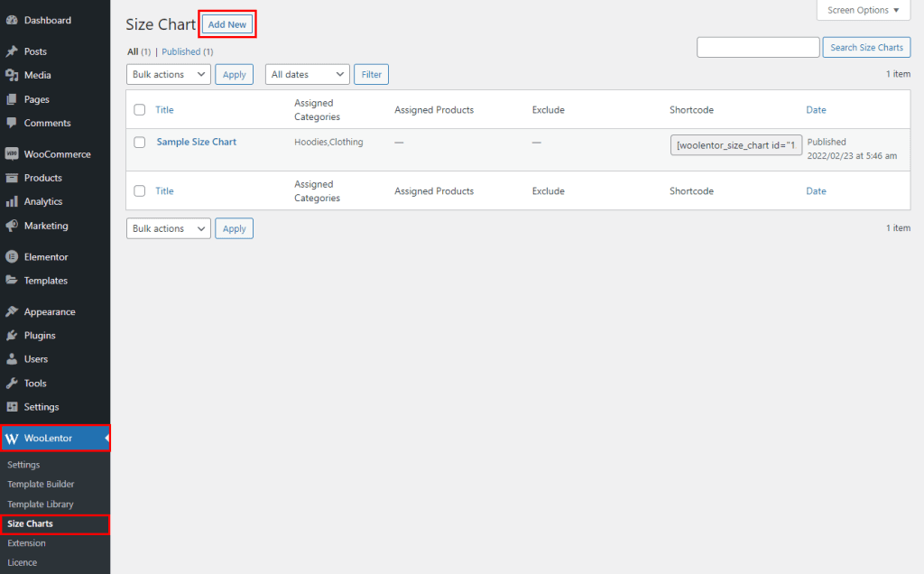The height and width of the screenshot is (574, 924).
Task: Open the Template Library submenu
Action: [40, 504]
